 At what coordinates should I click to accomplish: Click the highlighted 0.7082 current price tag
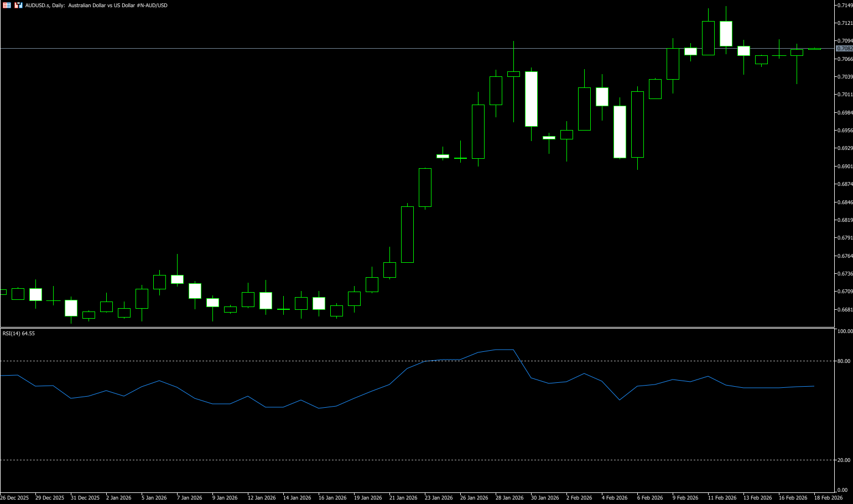point(844,49)
